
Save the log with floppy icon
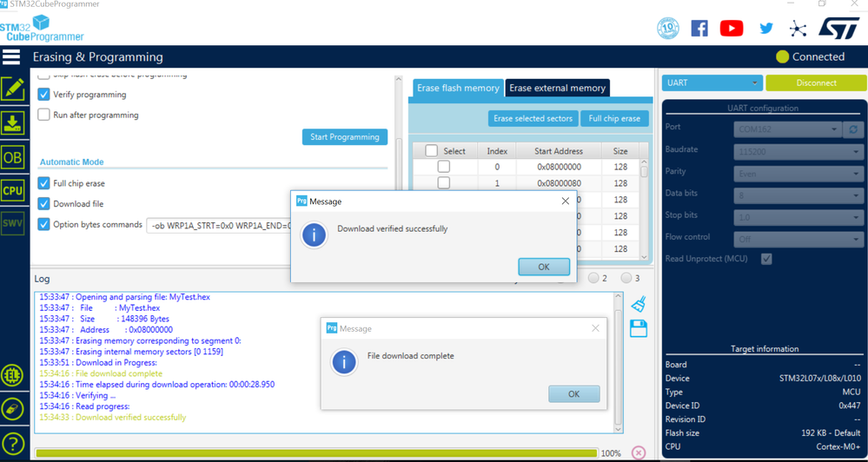click(639, 328)
